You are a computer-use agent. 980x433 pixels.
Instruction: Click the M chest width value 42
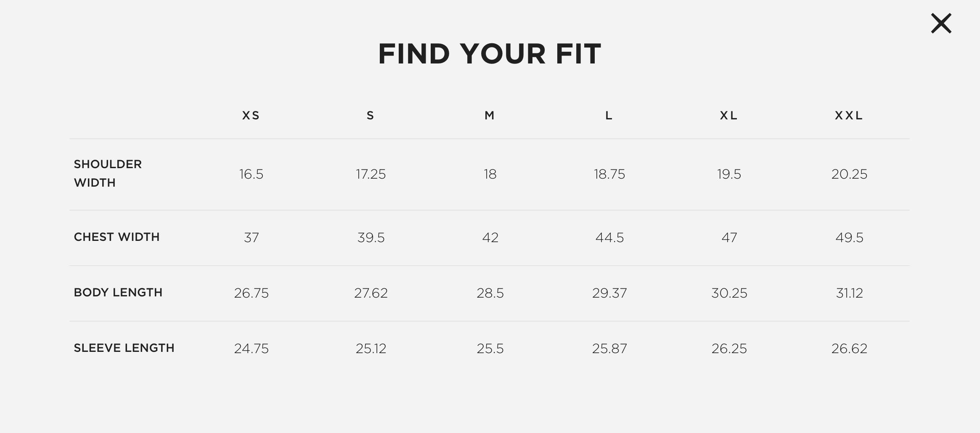click(490, 238)
